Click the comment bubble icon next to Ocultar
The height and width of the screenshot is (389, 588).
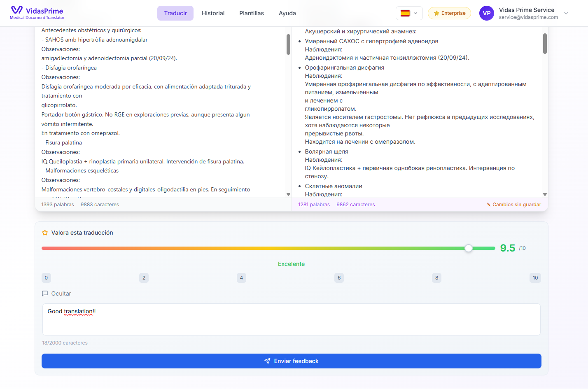coord(45,293)
